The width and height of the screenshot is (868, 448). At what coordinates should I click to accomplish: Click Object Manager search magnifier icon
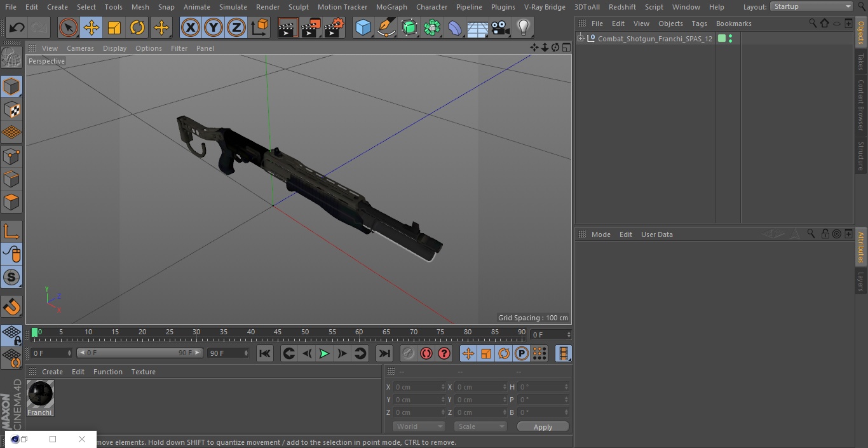click(812, 23)
